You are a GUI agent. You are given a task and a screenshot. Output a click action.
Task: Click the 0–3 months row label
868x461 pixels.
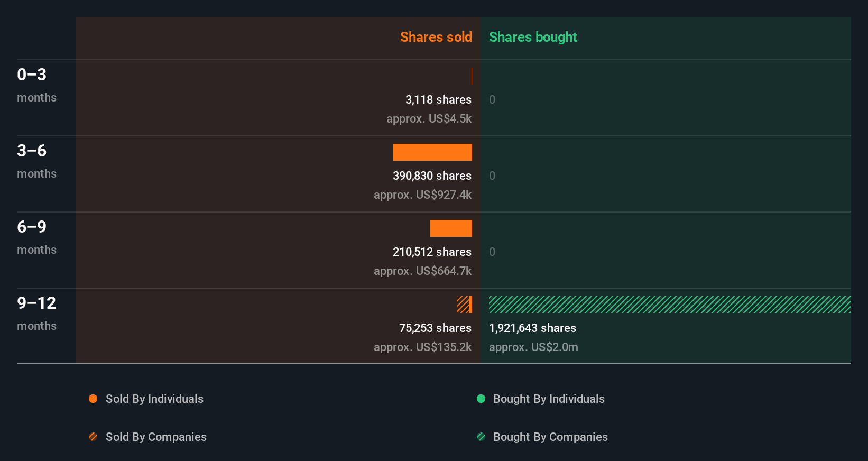tap(36, 85)
